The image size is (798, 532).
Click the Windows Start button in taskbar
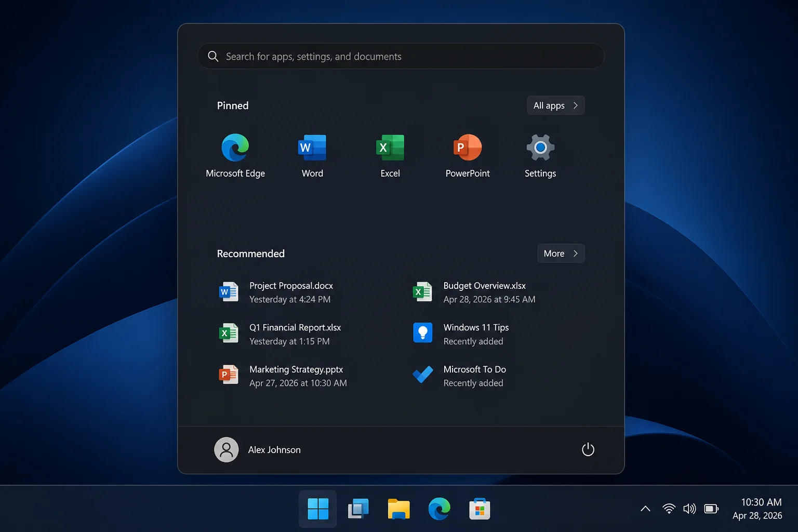pos(318,509)
